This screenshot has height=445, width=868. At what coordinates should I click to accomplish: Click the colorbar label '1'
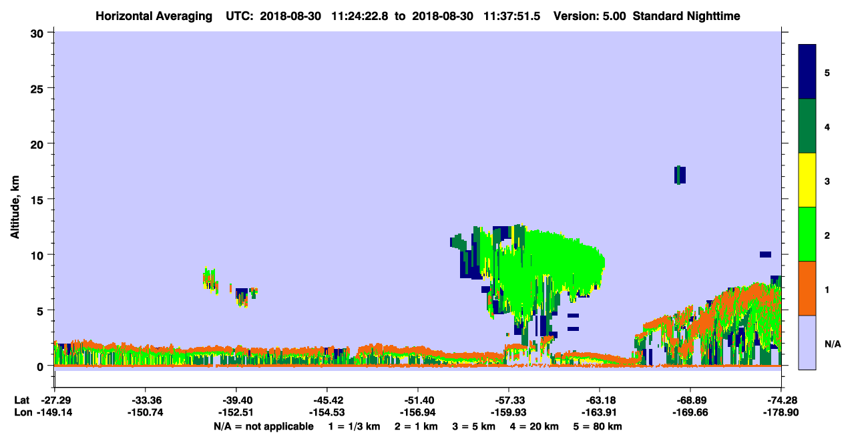tap(827, 289)
